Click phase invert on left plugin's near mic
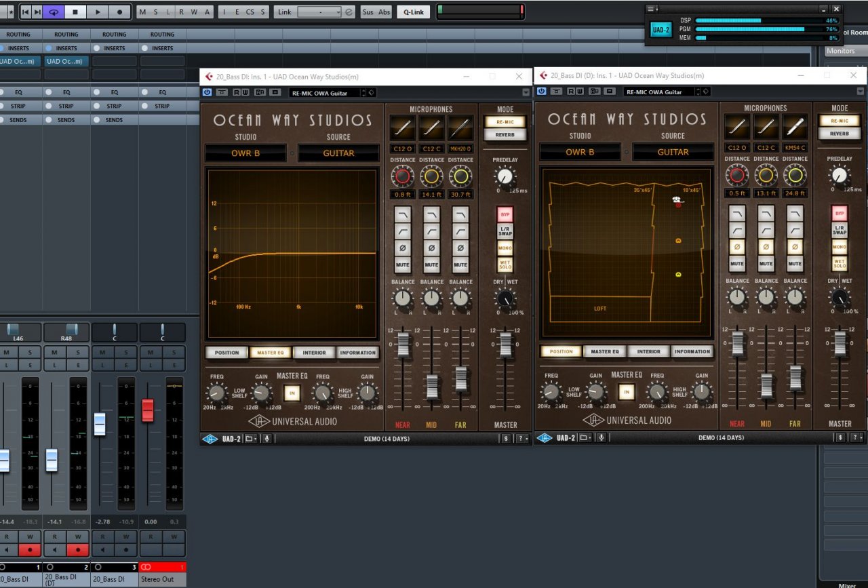This screenshot has height=588, width=868. tap(402, 248)
